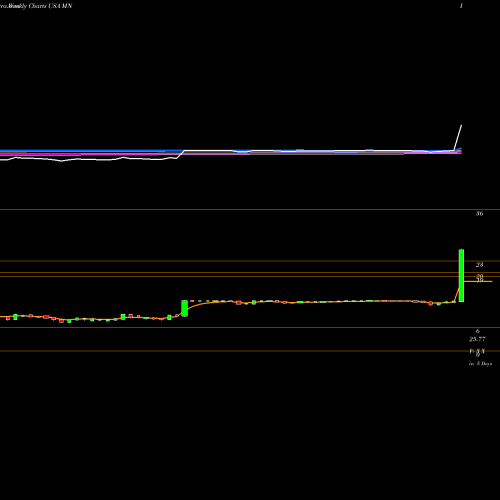Click the '28' price axis label
This screenshot has width=500, height=500.
coord(479,265)
